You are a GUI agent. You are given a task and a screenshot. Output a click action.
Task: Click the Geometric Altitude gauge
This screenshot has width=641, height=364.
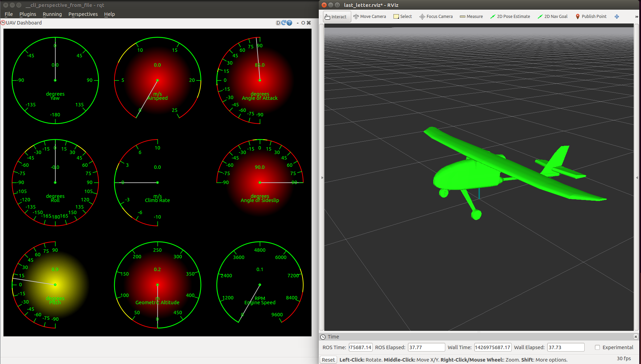tap(158, 285)
